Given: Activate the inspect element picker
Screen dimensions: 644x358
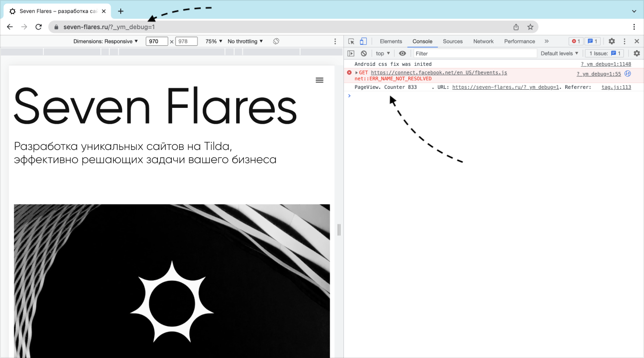Looking at the screenshot, I should pos(351,42).
